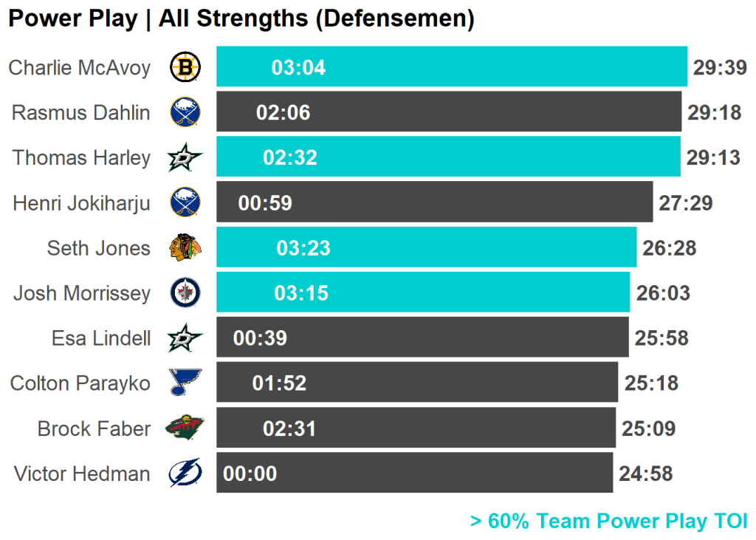Select the Victor Hedman player name
Screen dimensions: 756x540
point(81,474)
